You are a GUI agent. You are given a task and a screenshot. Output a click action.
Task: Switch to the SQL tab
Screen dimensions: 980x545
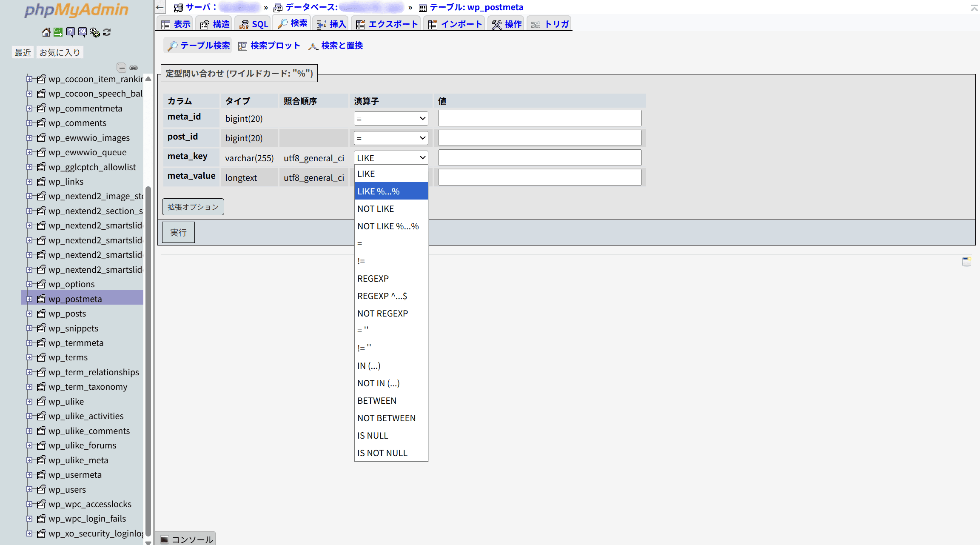254,24
